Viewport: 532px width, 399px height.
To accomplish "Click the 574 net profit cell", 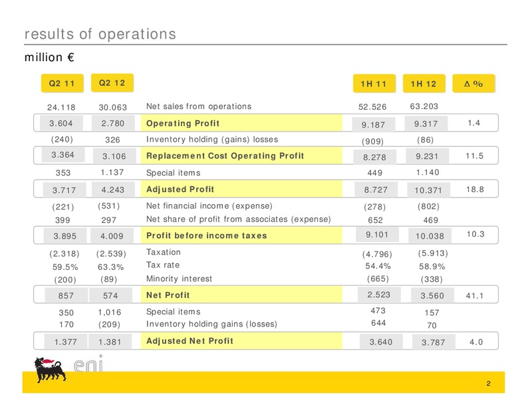I will point(110,295).
